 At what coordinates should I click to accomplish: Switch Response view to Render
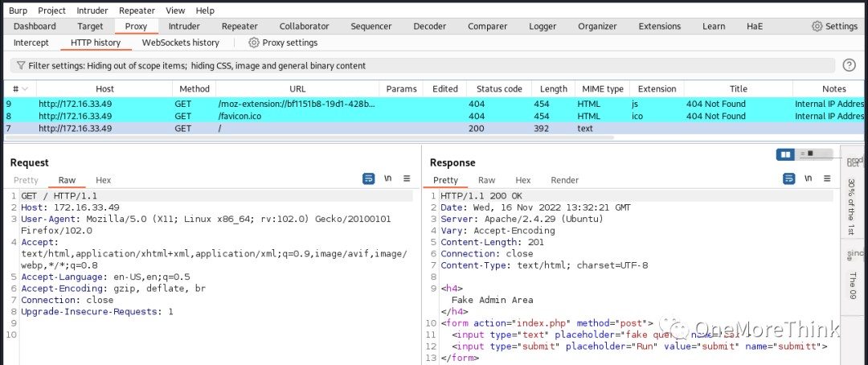pos(565,180)
